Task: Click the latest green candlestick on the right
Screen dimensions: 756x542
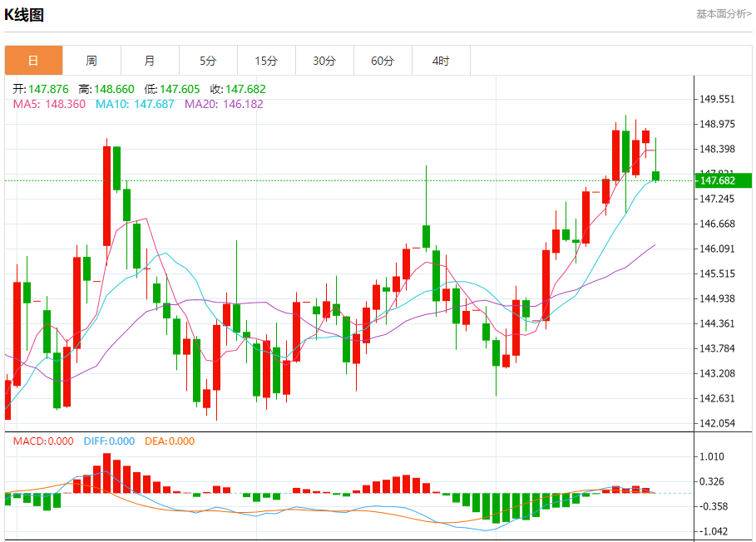Action: pos(655,176)
